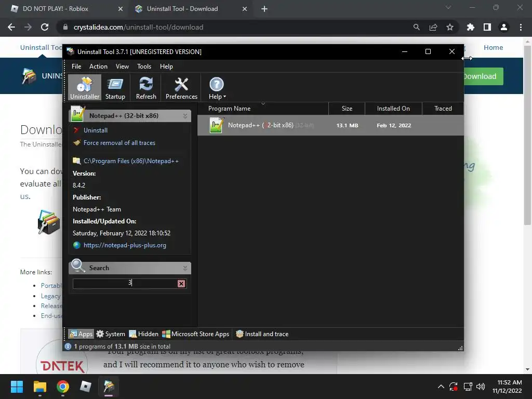The width and height of the screenshot is (532, 399).
Task: Click the Uninstall Tool taskbar icon
Action: (109, 387)
